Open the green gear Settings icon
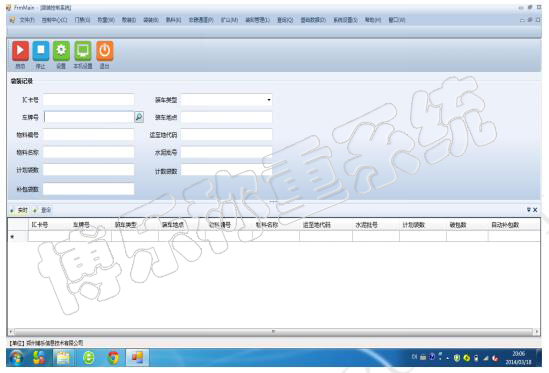Screen dimensions: 549x373 (x=61, y=51)
